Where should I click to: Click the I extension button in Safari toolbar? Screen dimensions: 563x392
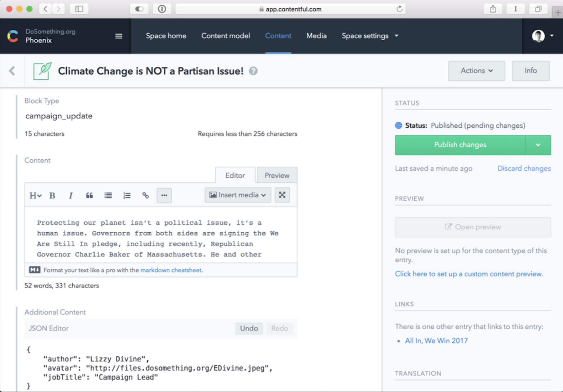pyautogui.click(x=515, y=9)
